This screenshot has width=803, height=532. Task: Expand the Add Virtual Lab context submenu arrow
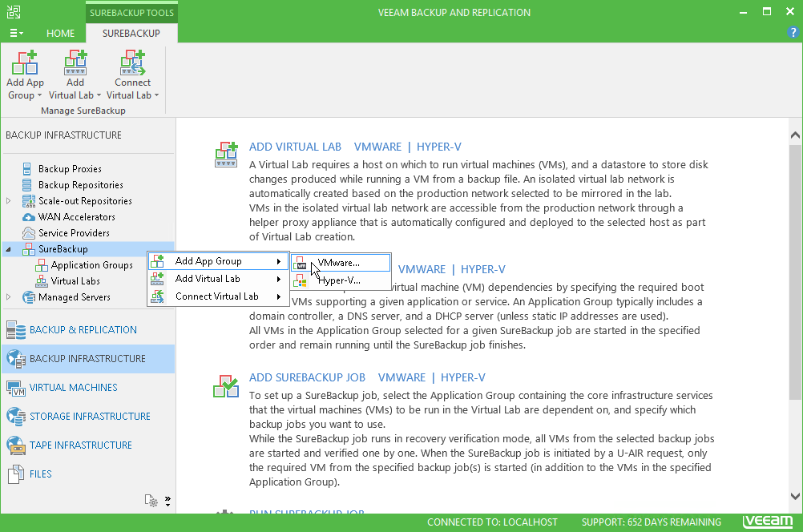coord(279,279)
